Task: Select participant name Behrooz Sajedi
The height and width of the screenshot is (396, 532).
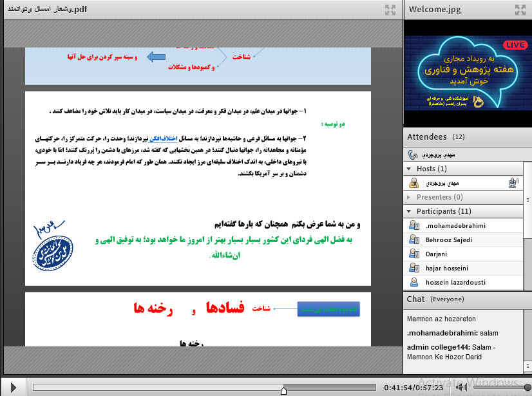Action: click(449, 240)
